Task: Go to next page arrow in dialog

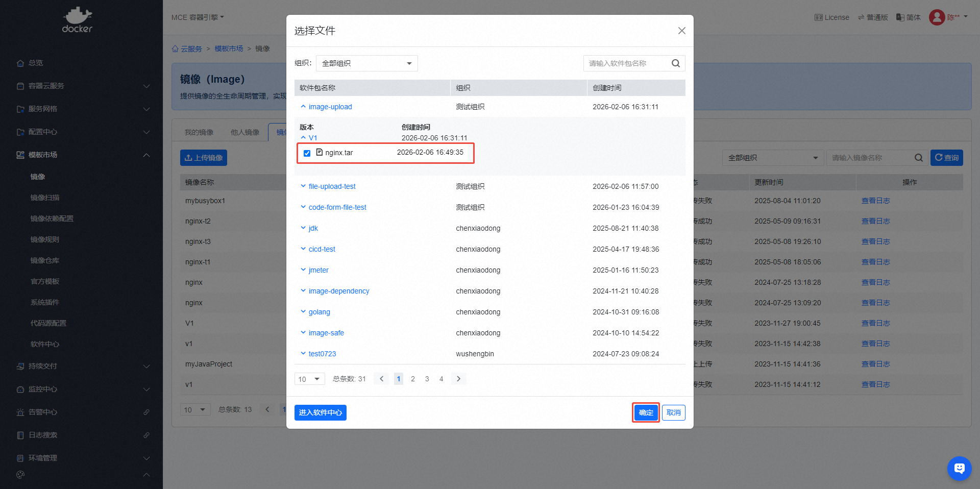Action: (x=458, y=379)
